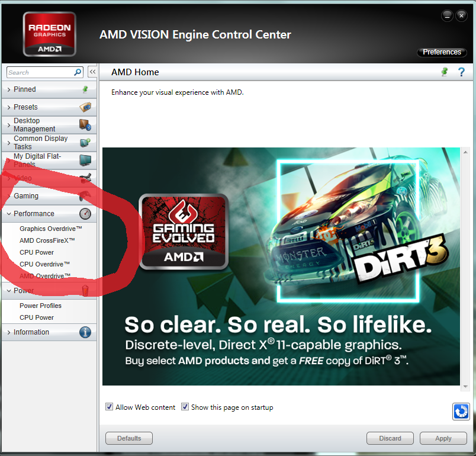This screenshot has height=456, width=476.
Task: Expand the Common Display Tasks chevron
Action: pyautogui.click(x=9, y=142)
